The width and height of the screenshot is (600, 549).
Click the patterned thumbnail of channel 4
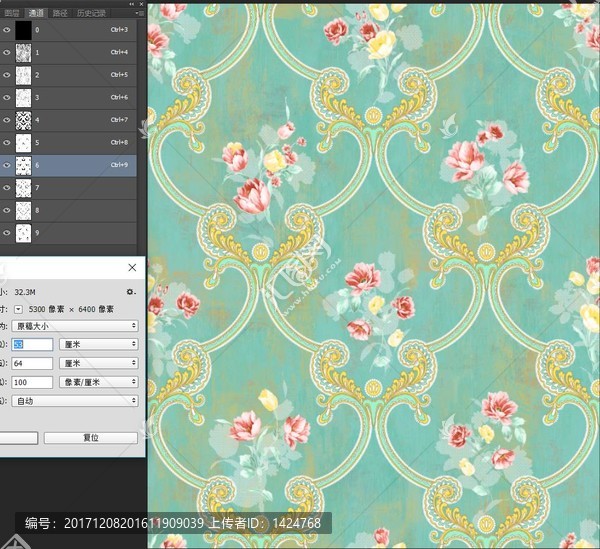click(x=23, y=121)
